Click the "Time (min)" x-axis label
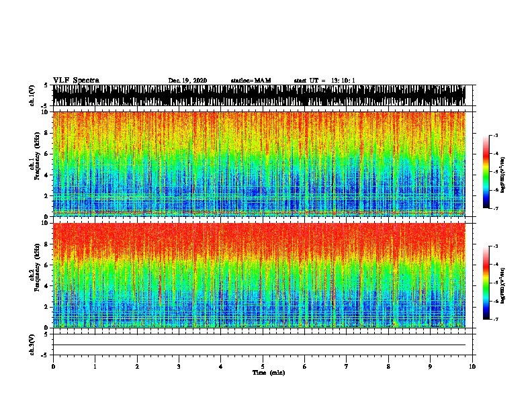Image resolution: width=532 pixels, height=411 pixels. pos(269,373)
